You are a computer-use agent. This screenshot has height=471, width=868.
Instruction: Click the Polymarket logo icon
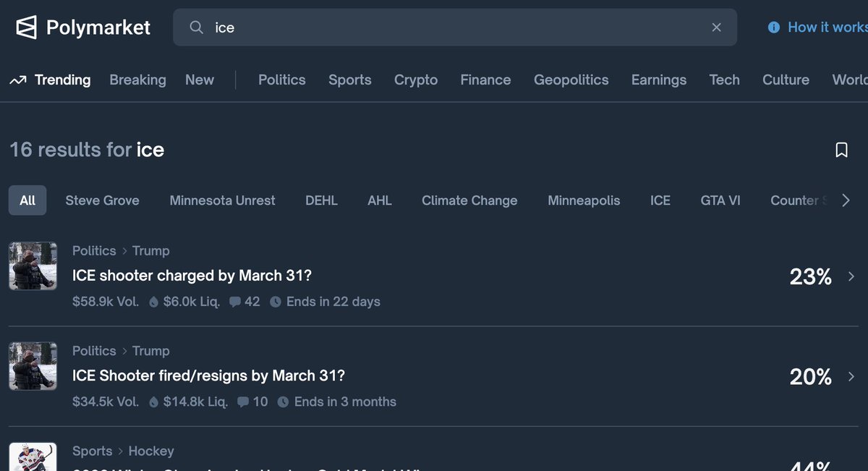click(26, 27)
